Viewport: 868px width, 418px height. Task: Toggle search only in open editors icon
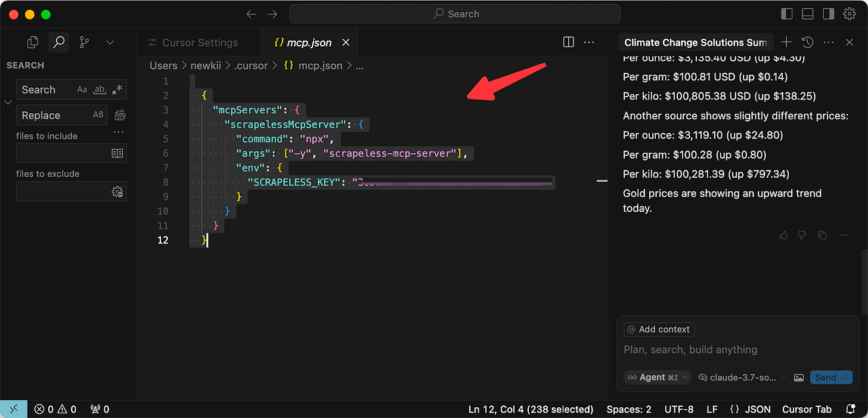[117, 153]
